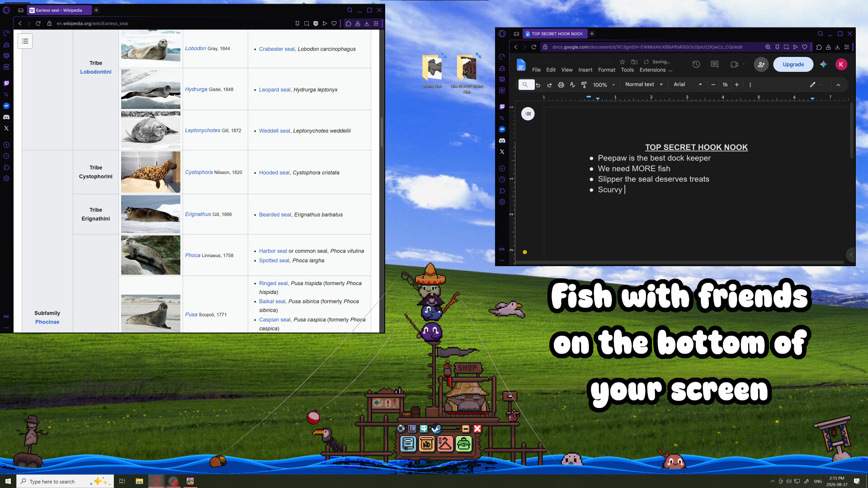Image resolution: width=868 pixels, height=488 pixels.
Task: Open the File menu in Google Docs
Action: click(536, 70)
